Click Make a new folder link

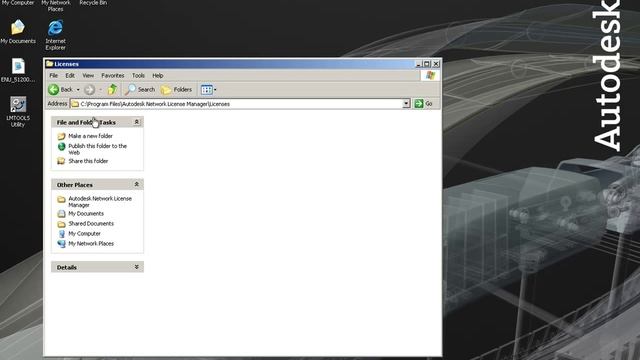coord(90,136)
